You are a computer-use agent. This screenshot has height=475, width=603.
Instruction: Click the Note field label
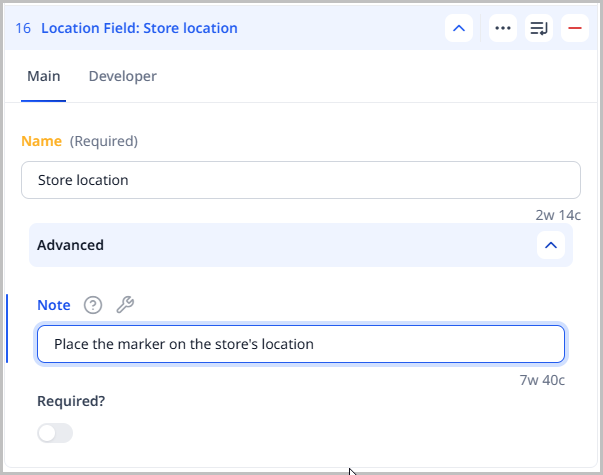pyautogui.click(x=54, y=305)
